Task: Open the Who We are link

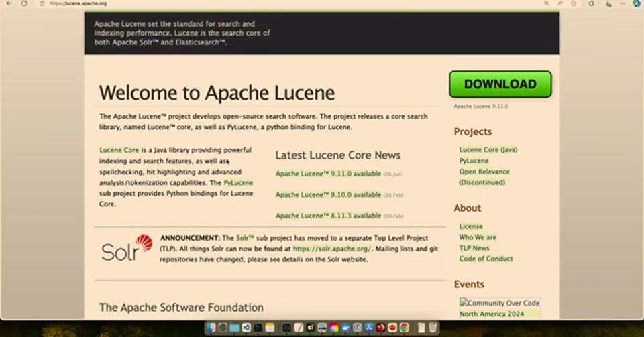Action: pos(478,237)
